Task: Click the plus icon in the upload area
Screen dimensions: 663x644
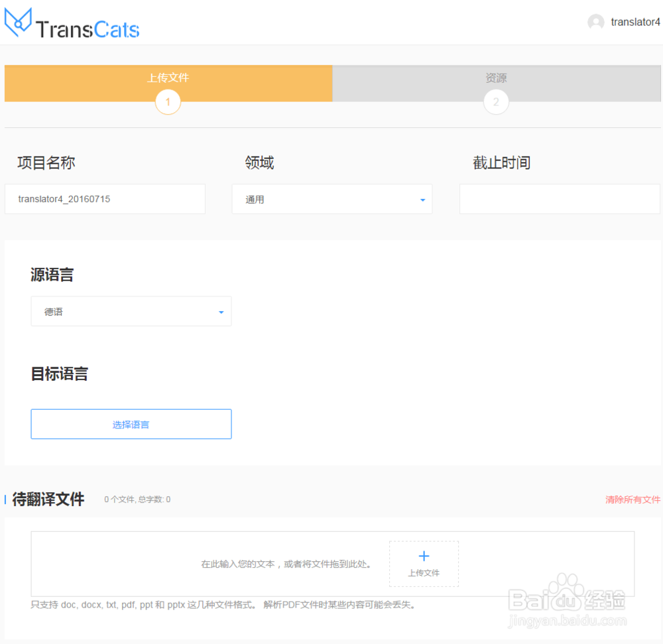Action: point(424,556)
